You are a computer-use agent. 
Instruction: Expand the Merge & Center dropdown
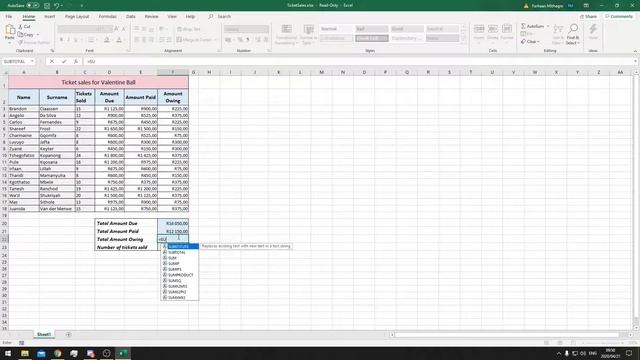pyautogui.click(x=216, y=40)
